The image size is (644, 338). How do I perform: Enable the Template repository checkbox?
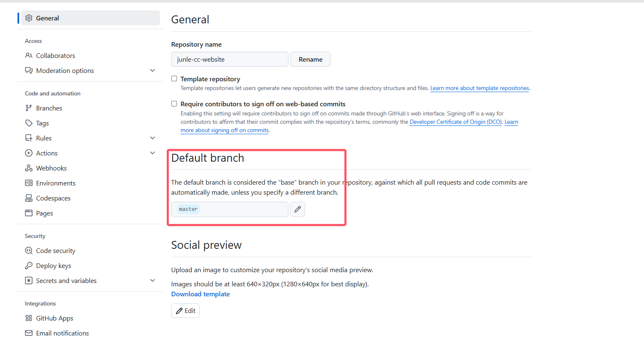click(x=174, y=79)
